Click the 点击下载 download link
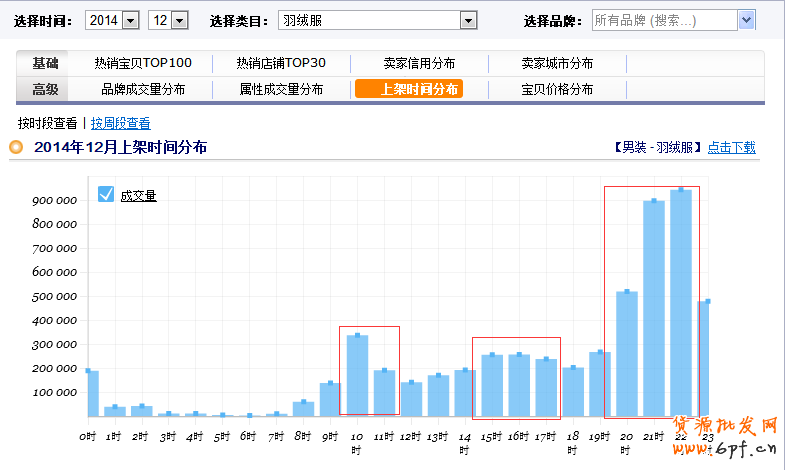787x470 pixels. pos(731,147)
